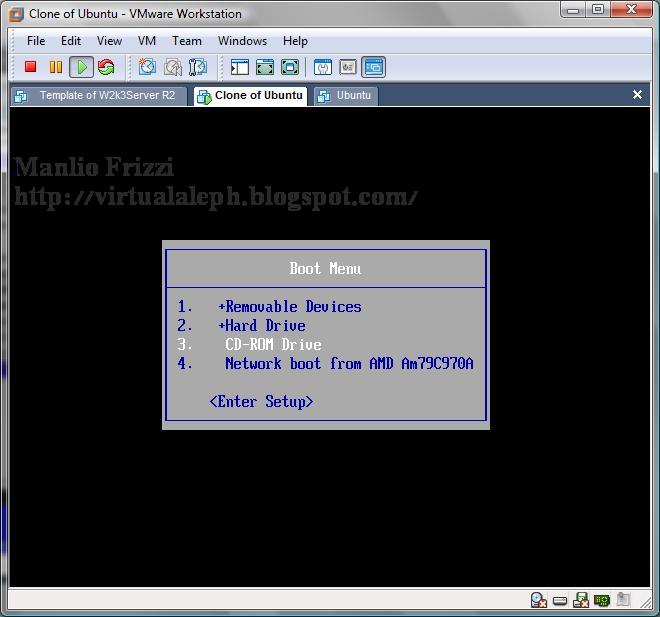Open the Team menu
The image size is (660, 617).
click(x=187, y=41)
